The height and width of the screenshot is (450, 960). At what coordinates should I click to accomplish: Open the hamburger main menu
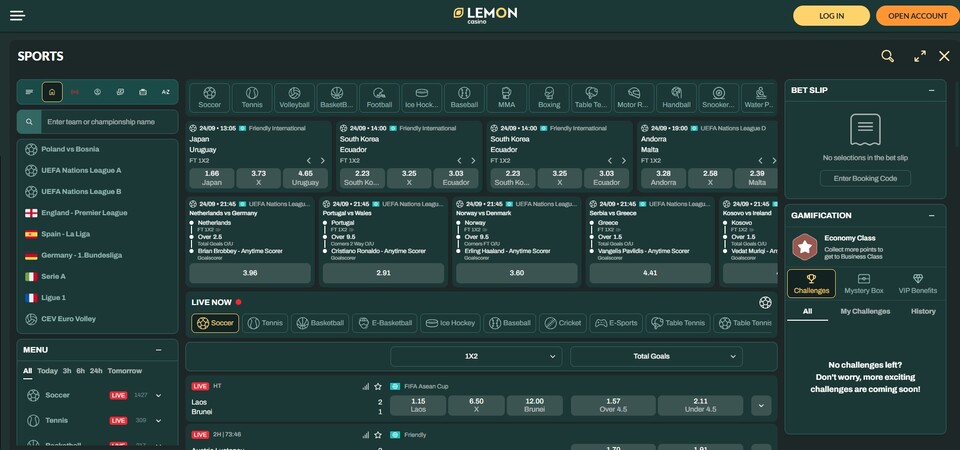tap(17, 15)
